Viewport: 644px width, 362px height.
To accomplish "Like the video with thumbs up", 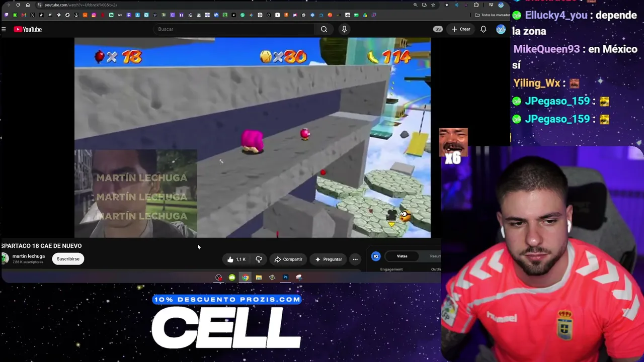I will click(x=236, y=259).
